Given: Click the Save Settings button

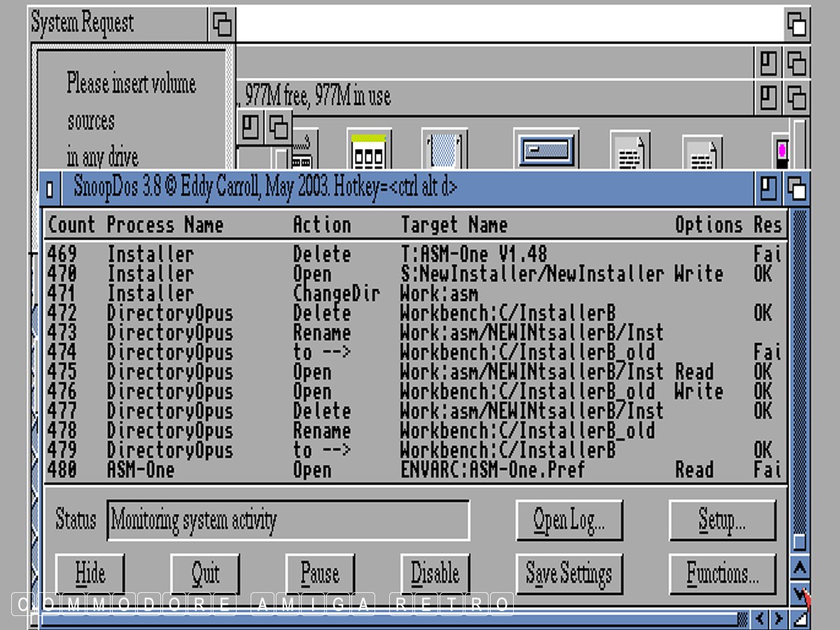Looking at the screenshot, I should [x=569, y=574].
